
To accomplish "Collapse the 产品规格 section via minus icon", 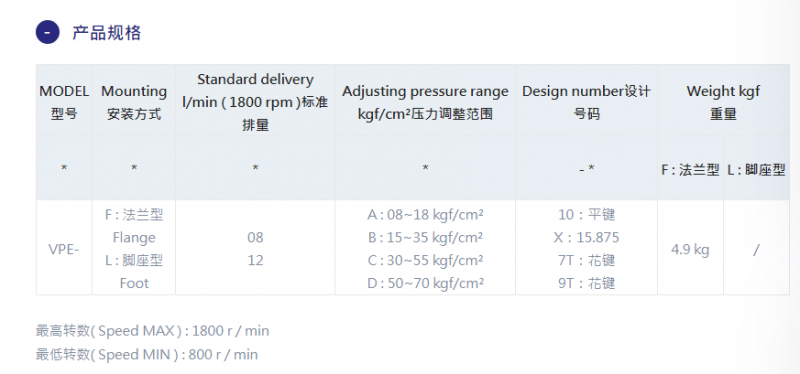I will click(47, 32).
